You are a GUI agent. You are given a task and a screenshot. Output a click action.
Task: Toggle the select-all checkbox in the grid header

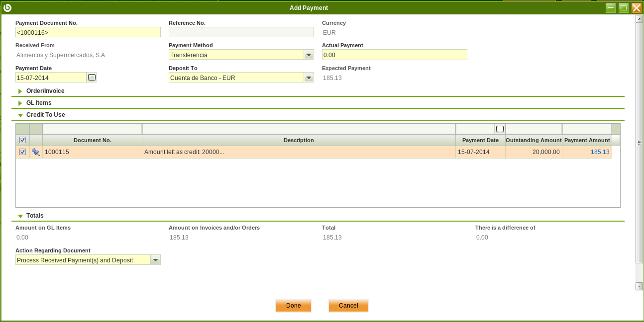(x=22, y=140)
